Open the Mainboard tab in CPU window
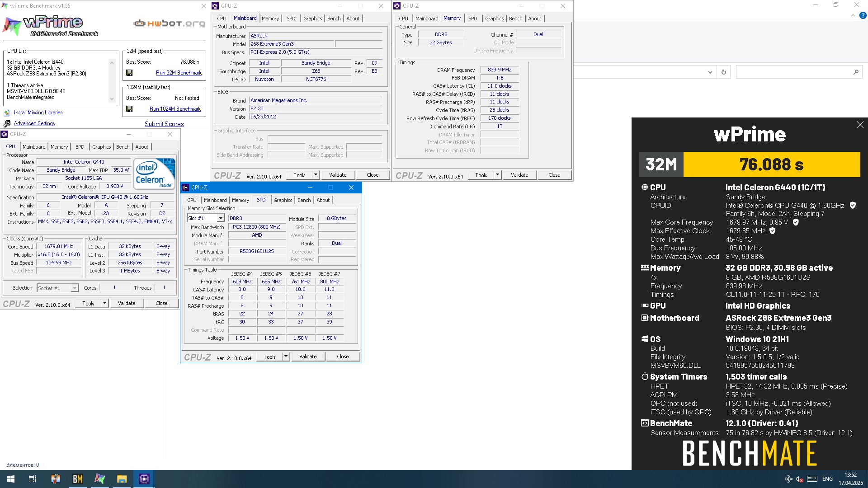 (34, 147)
